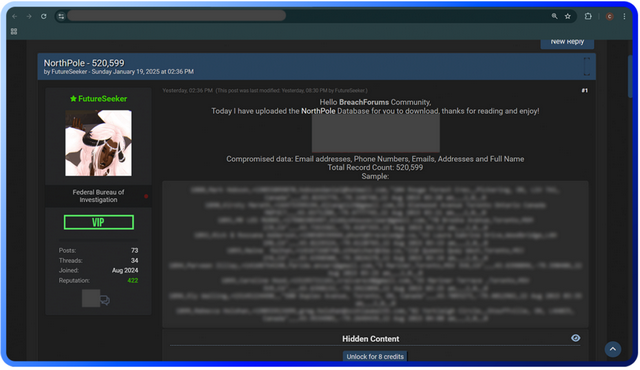Click the green VIP badge

[99, 222]
